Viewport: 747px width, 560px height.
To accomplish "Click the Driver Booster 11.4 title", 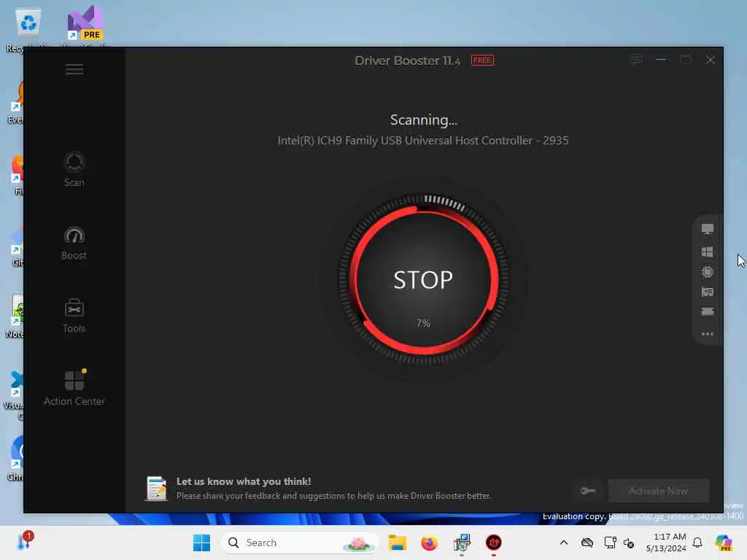I will point(407,61).
